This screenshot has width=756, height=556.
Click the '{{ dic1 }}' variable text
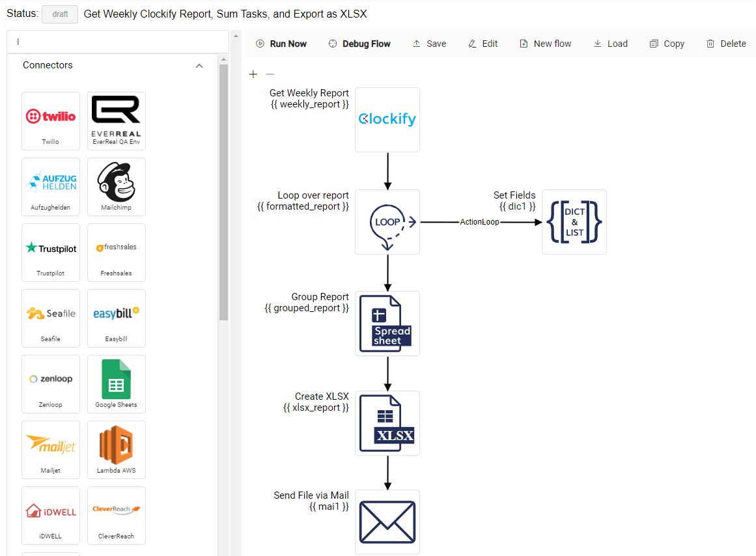[x=517, y=206]
